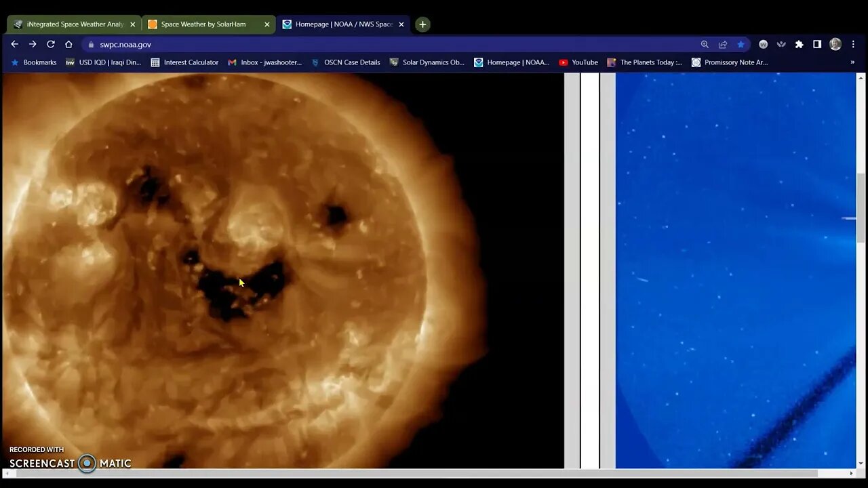
Task: Open the Extensions puzzle icon
Action: pos(800,44)
